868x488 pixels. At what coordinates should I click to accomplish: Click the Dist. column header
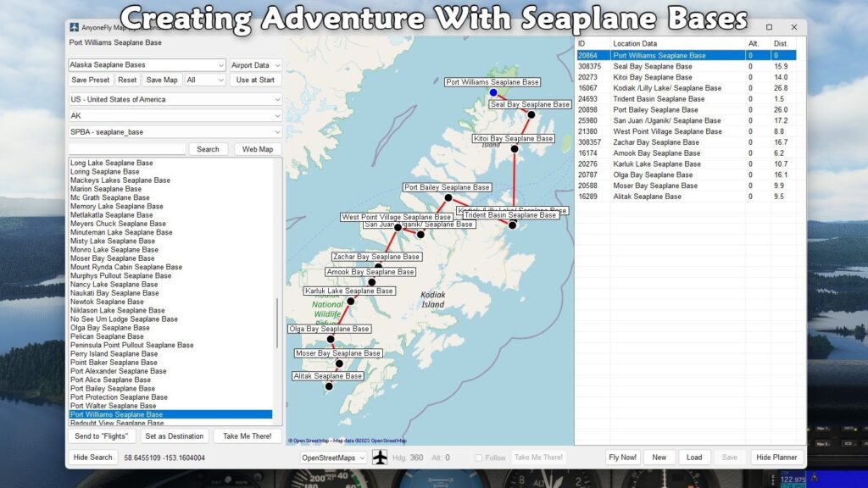pyautogui.click(x=781, y=43)
